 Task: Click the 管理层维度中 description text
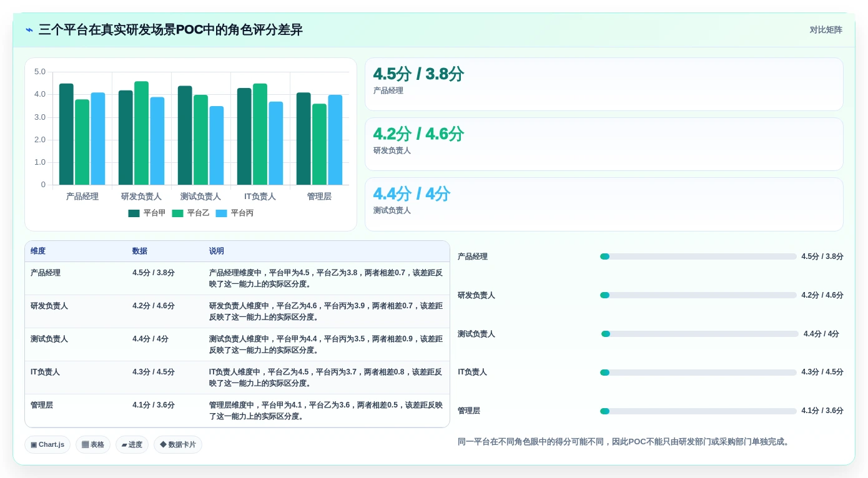click(x=326, y=411)
